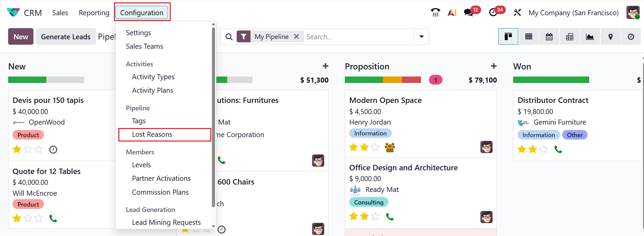Open the Reporting menu
644x236 pixels.
coord(94,13)
